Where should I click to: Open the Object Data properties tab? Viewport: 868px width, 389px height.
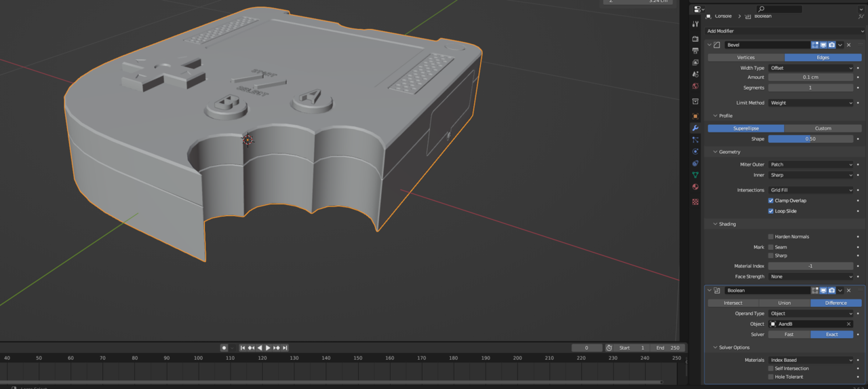click(695, 175)
